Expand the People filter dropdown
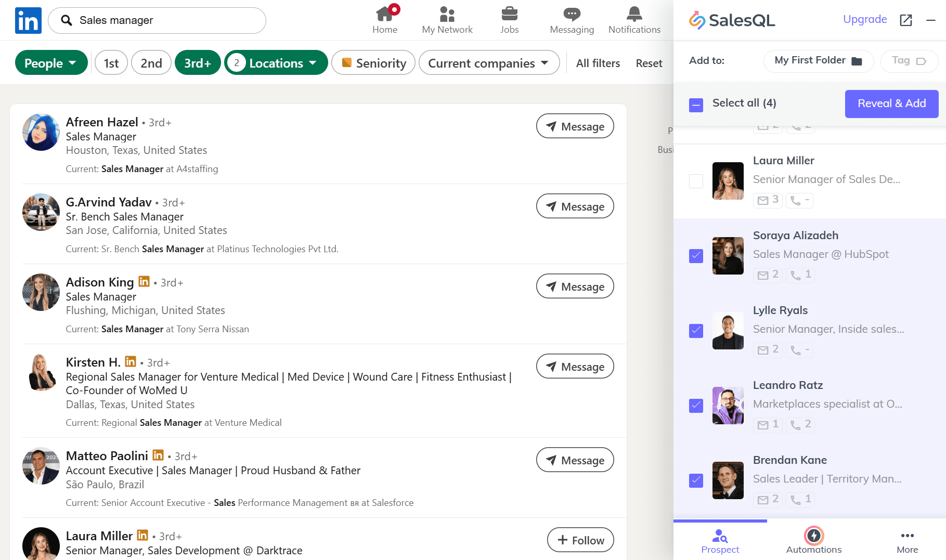946x560 pixels. tap(51, 63)
